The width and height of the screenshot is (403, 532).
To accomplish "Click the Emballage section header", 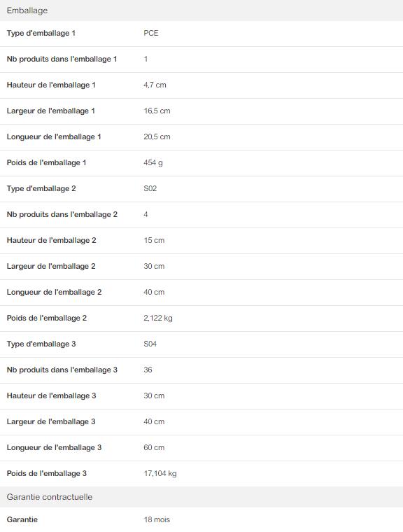I will [201, 10].
